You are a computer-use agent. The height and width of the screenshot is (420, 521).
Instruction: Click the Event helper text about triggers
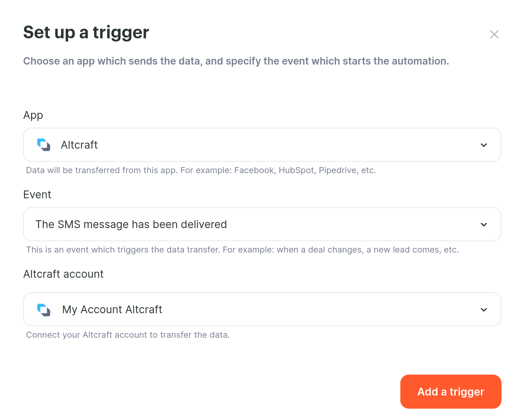(x=242, y=250)
